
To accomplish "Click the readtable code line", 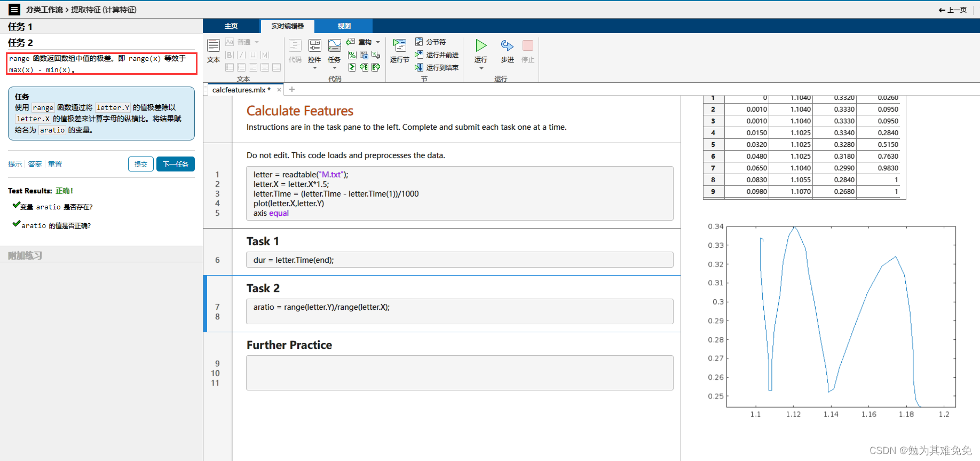I will 301,175.
